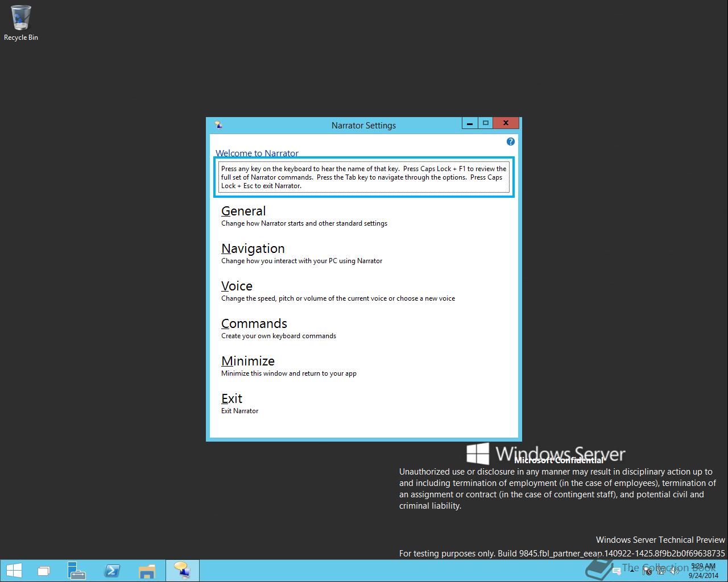Open General Narrator settings
The width and height of the screenshot is (728, 582).
243,211
